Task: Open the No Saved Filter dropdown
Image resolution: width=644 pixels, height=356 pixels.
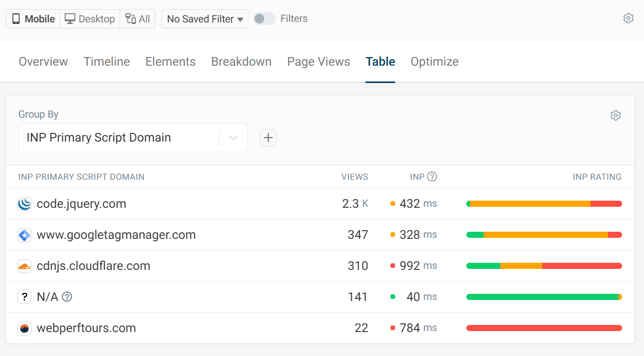Action: point(205,19)
